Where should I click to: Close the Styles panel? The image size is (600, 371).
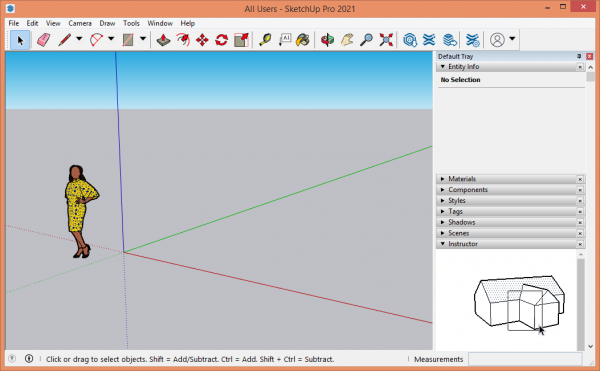[x=580, y=201]
